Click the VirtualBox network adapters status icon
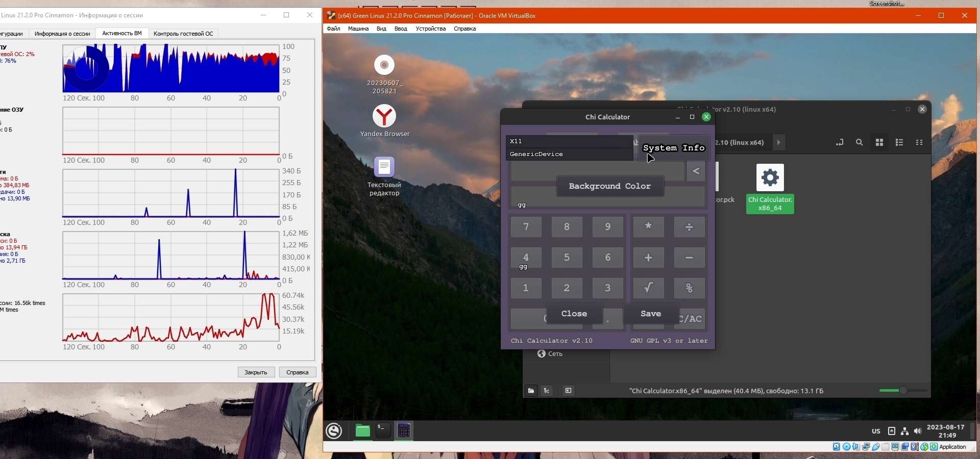 pyautogui.click(x=866, y=447)
